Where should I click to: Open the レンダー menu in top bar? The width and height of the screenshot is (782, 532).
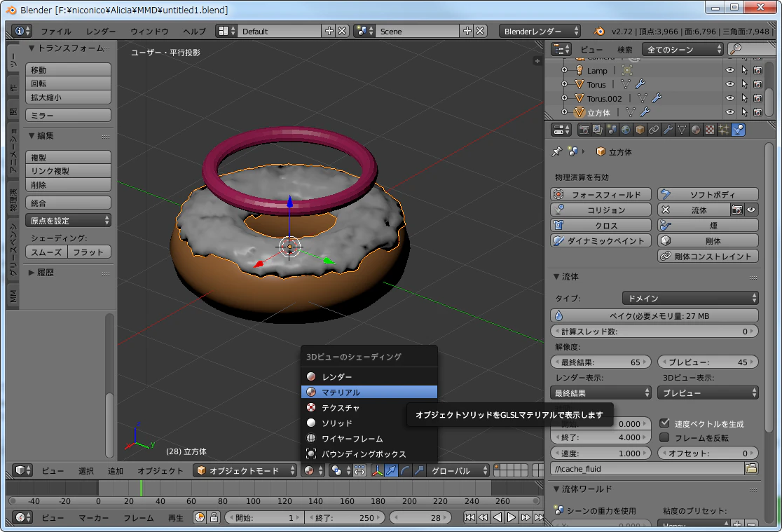tap(101, 32)
